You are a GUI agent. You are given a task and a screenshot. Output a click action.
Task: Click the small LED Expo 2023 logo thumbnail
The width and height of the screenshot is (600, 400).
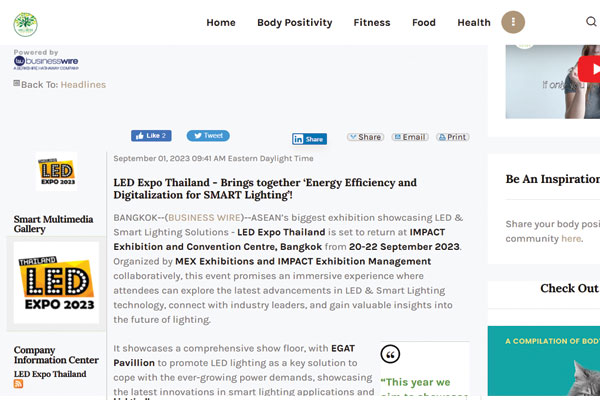(57, 171)
